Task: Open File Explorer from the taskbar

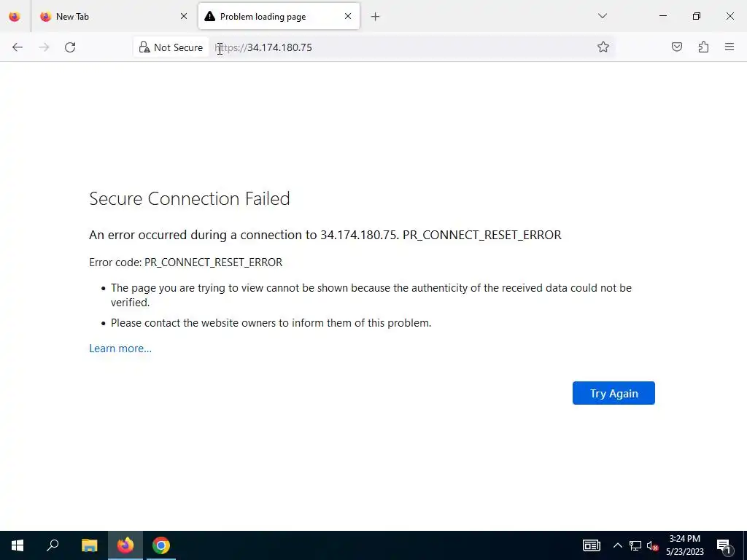Action: (x=89, y=545)
